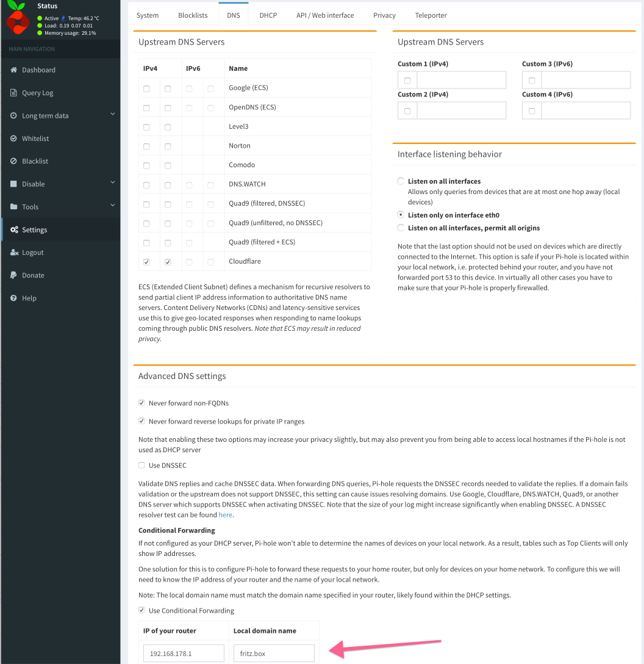Click the Donate PayPal icon
This screenshot has height=664, width=644.
click(14, 275)
